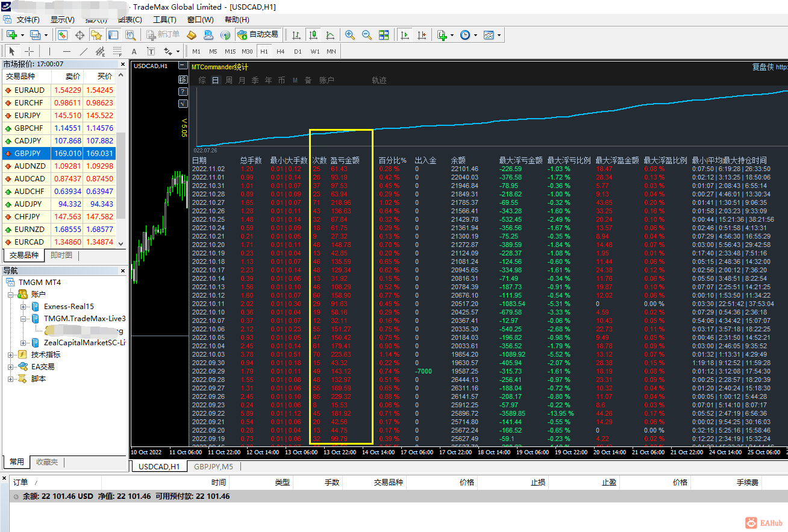
Task: Toggle the Market Watch window icon
Action: click(62, 35)
